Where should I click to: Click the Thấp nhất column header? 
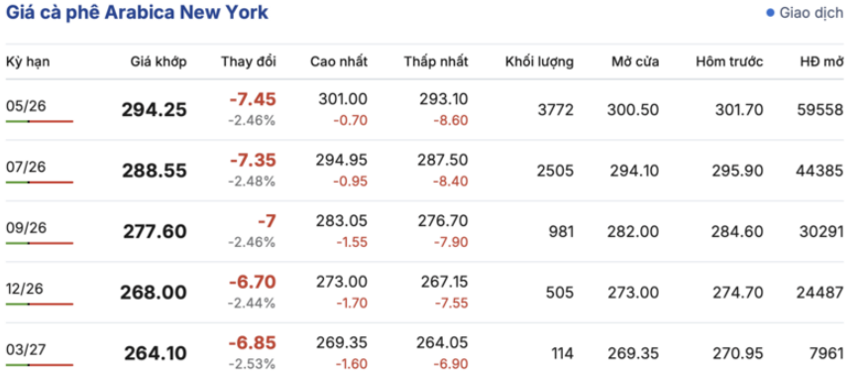[x=436, y=63]
